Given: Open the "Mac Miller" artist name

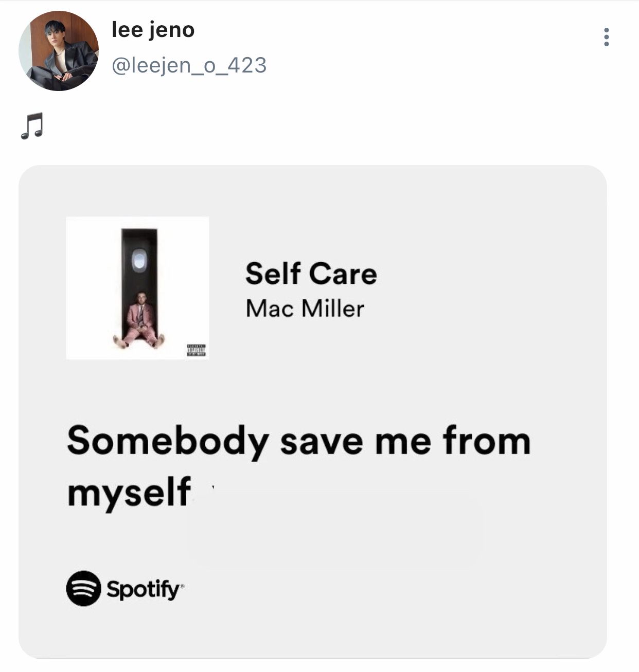Looking at the screenshot, I should point(305,308).
